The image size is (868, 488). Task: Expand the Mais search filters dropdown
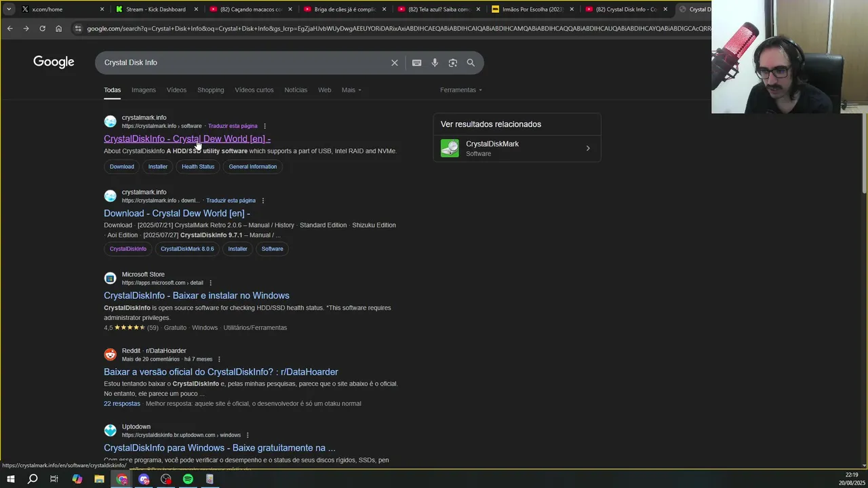(351, 89)
